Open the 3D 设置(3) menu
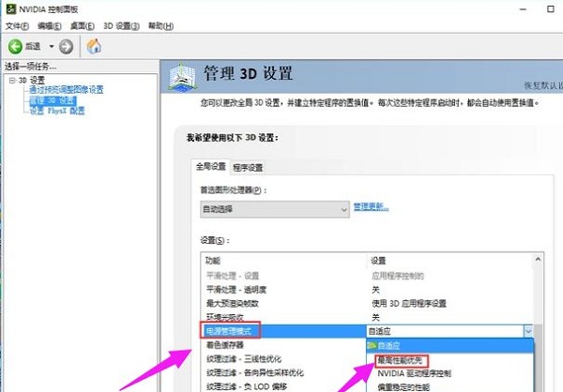The width and height of the screenshot is (563, 392). tap(121, 26)
